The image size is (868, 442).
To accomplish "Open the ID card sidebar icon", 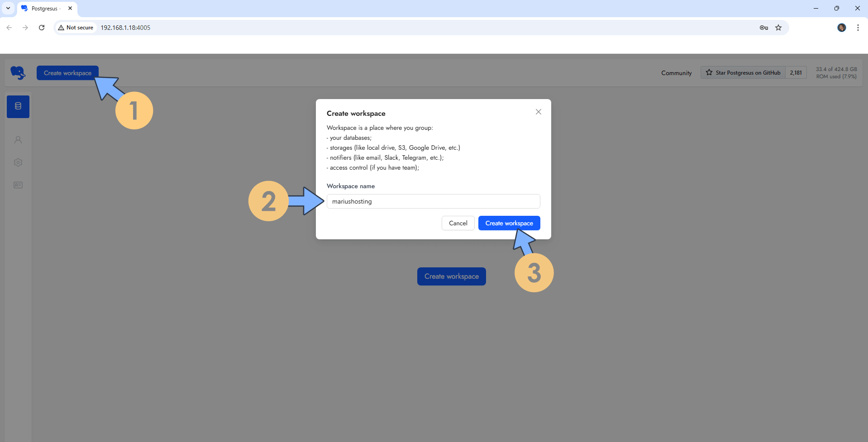I will click(18, 185).
